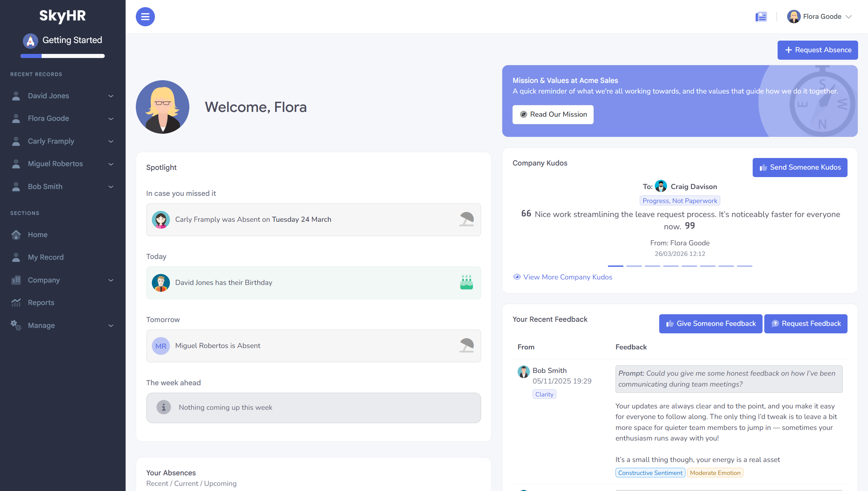Click Send Someone Kudos button
The height and width of the screenshot is (491, 868).
[x=800, y=168]
